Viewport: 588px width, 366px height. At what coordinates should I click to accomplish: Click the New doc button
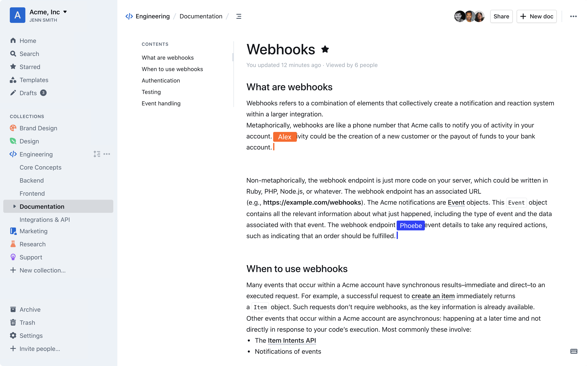tap(536, 16)
